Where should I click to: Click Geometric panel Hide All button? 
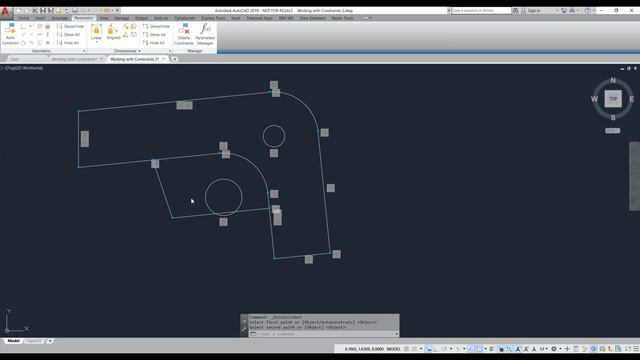[x=68, y=43]
